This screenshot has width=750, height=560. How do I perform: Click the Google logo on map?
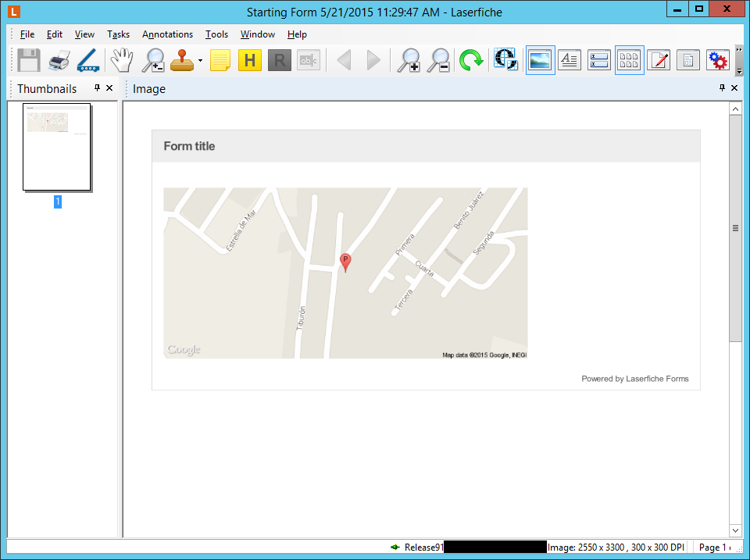point(184,350)
